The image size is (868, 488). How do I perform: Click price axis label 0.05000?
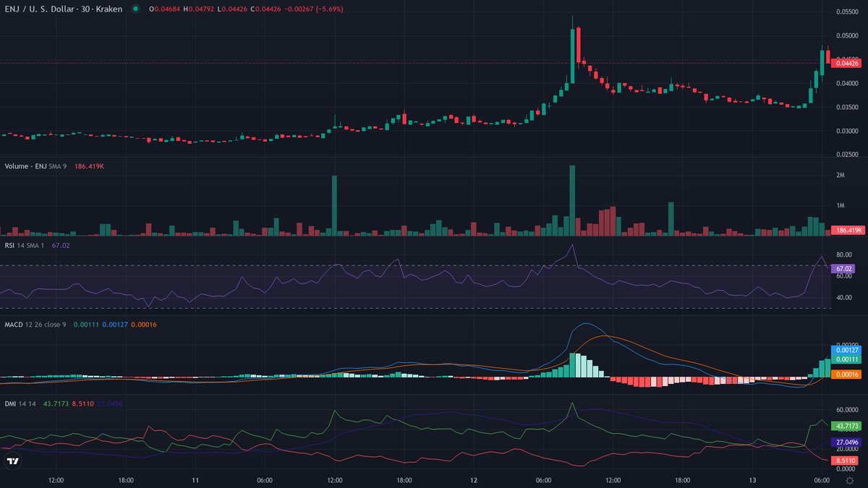(x=847, y=36)
